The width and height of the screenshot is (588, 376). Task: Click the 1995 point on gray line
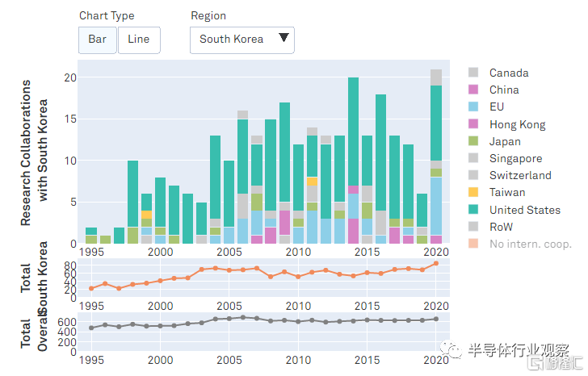91,328
